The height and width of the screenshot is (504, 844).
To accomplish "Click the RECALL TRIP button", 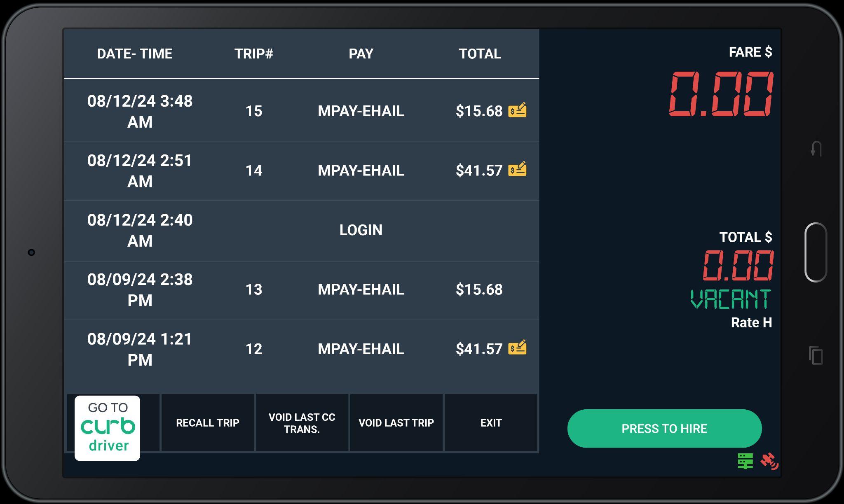I will pos(207,423).
